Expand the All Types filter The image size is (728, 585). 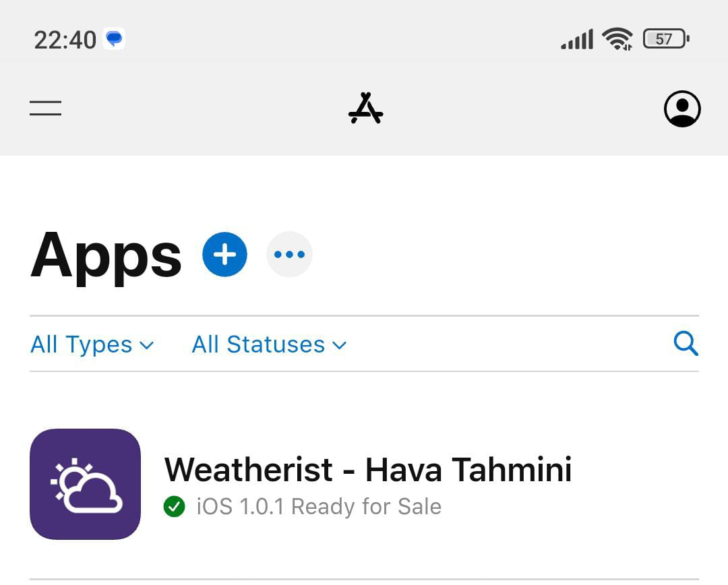click(x=92, y=344)
